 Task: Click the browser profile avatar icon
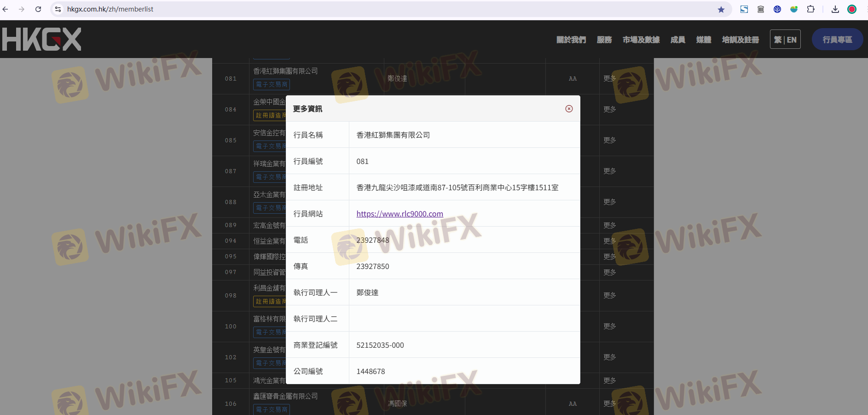[x=852, y=9]
